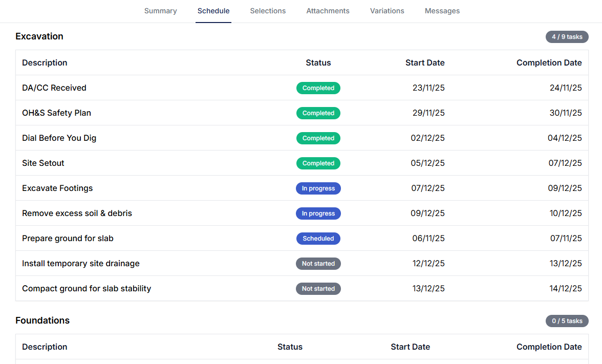
Task: Open Remove excess soil & debris task
Action: click(x=77, y=213)
